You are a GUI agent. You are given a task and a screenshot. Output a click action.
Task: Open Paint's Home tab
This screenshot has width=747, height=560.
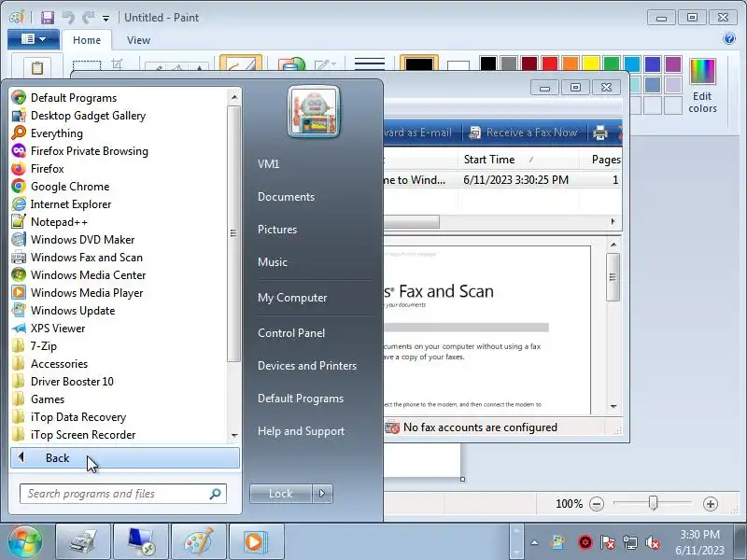(x=87, y=40)
